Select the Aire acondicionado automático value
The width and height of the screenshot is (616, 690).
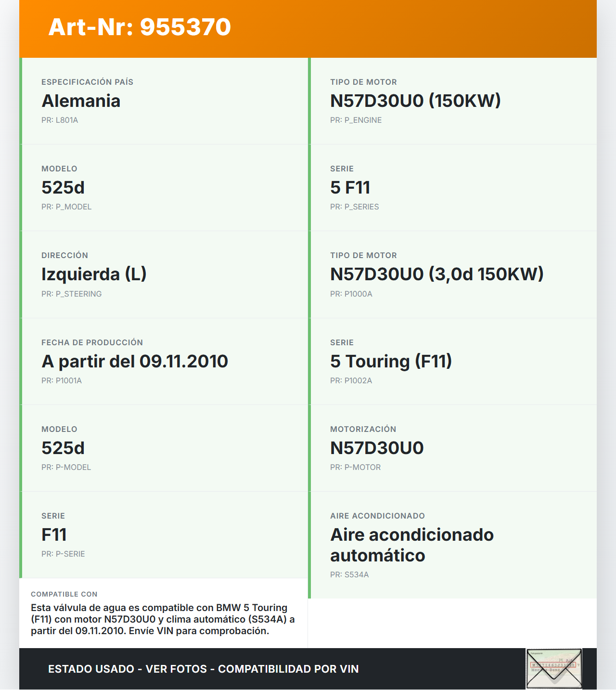[411, 545]
